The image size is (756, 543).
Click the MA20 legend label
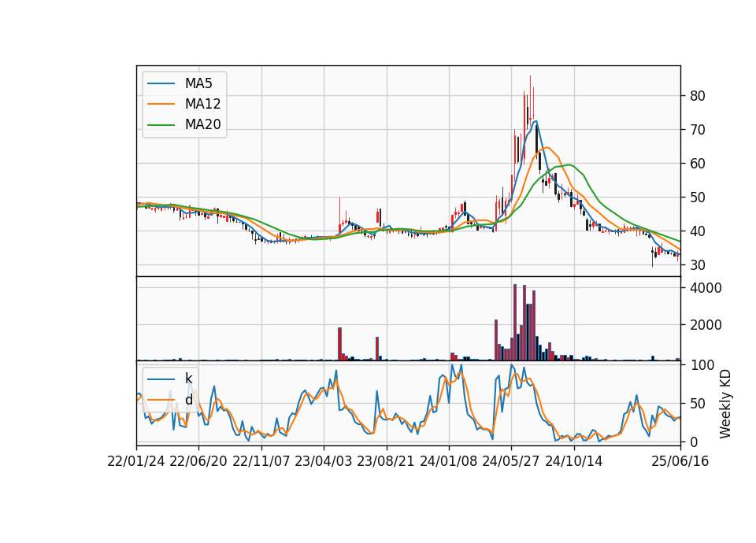coord(202,124)
